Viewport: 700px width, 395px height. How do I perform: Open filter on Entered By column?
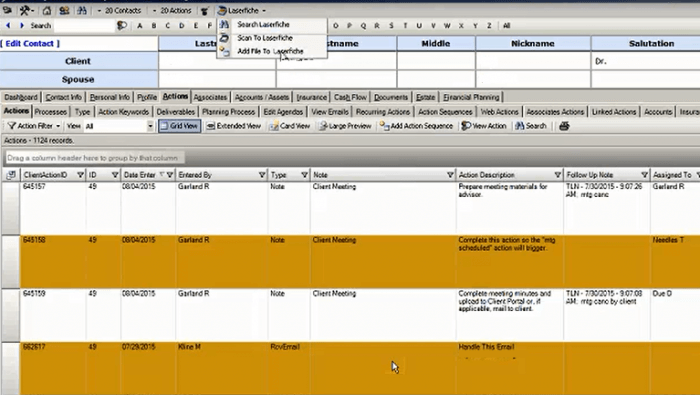point(262,175)
